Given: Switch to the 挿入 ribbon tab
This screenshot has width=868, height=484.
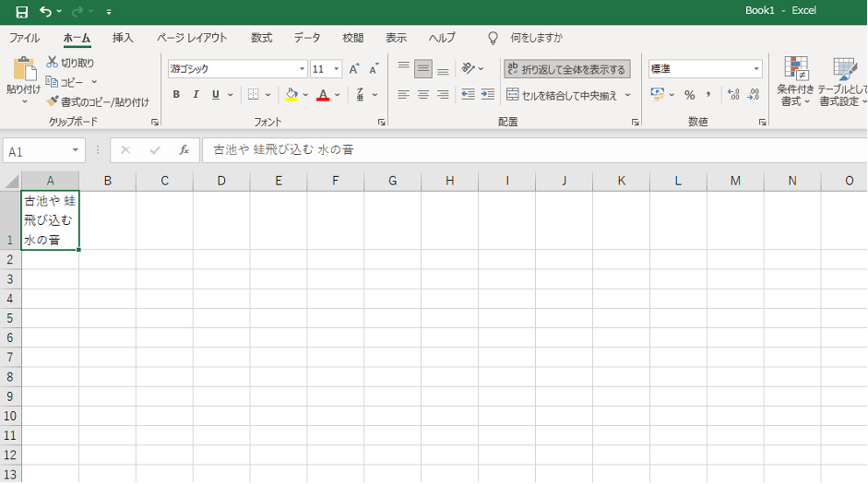Looking at the screenshot, I should coord(123,38).
